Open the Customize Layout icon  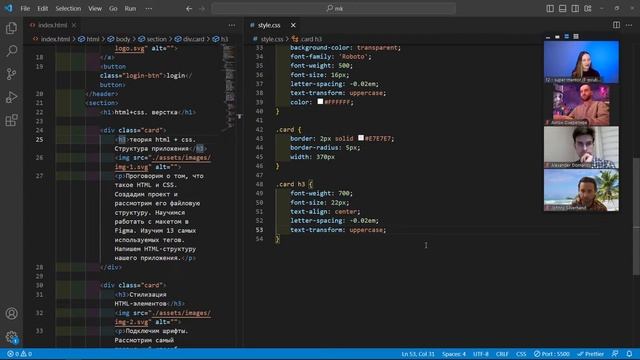pyautogui.click(x=588, y=9)
